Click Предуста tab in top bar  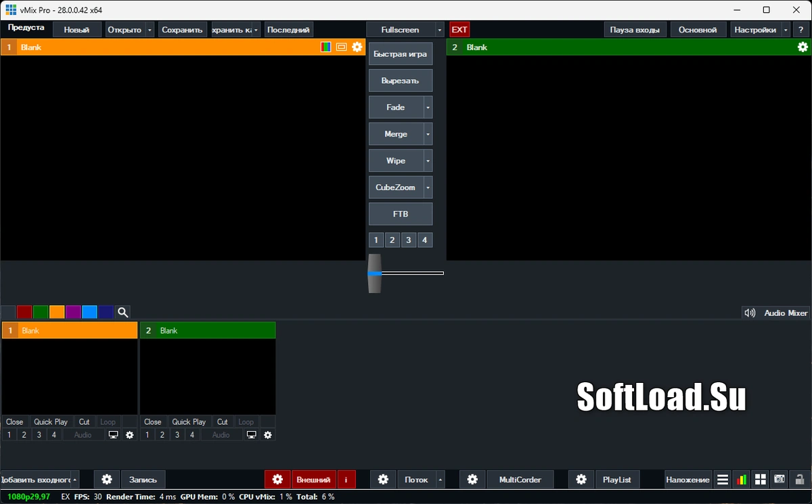tap(26, 28)
